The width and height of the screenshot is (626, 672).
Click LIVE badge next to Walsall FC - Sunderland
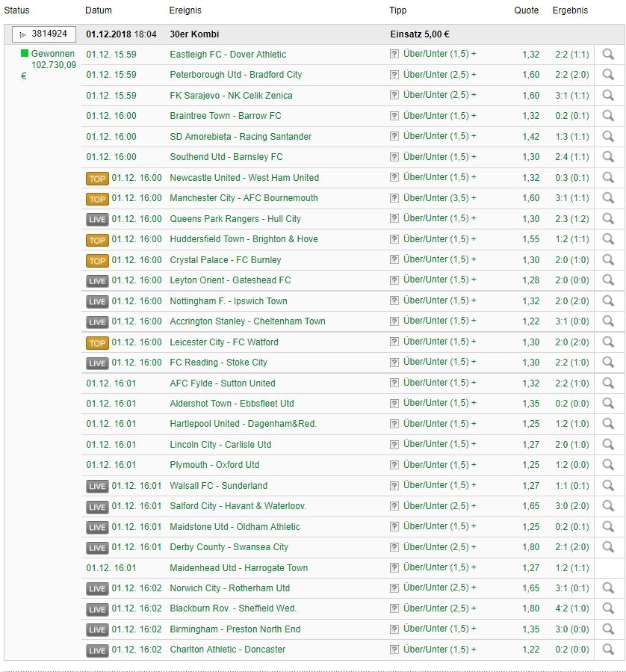point(97,486)
